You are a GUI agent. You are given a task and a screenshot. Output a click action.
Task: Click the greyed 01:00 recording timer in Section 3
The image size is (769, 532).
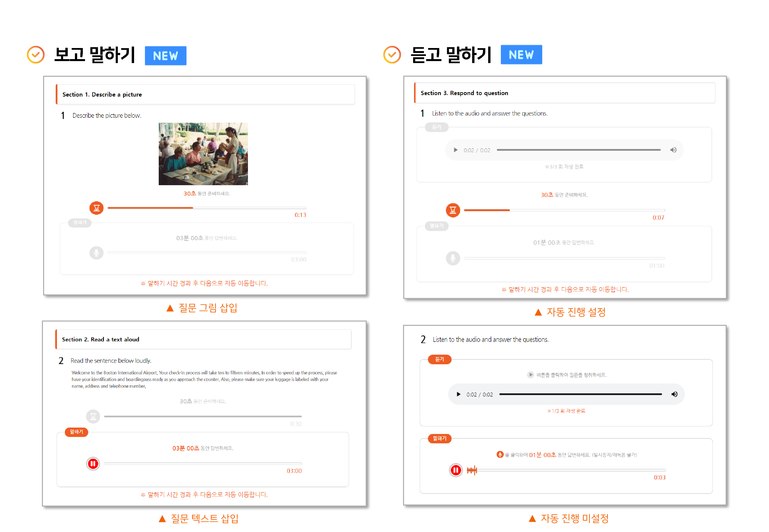click(657, 266)
